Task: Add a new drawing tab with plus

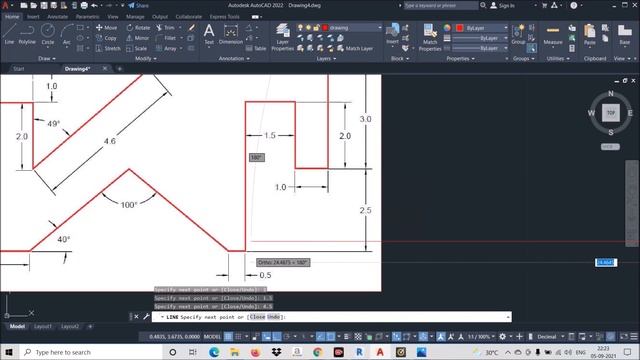Action: pyautogui.click(x=120, y=69)
